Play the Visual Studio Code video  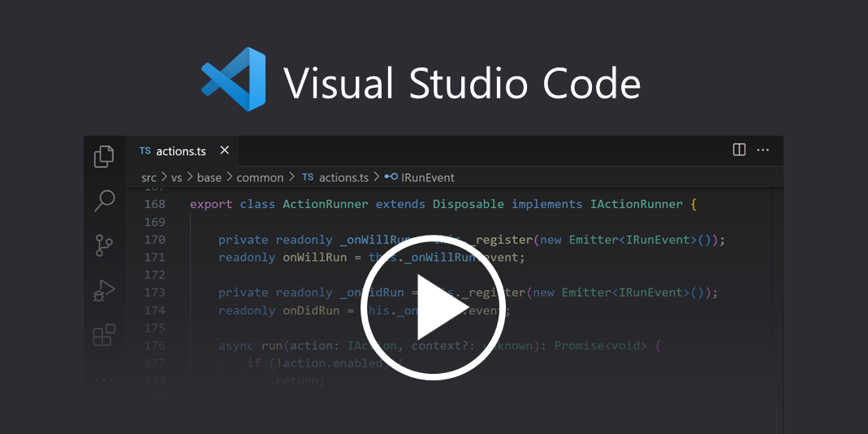click(434, 308)
